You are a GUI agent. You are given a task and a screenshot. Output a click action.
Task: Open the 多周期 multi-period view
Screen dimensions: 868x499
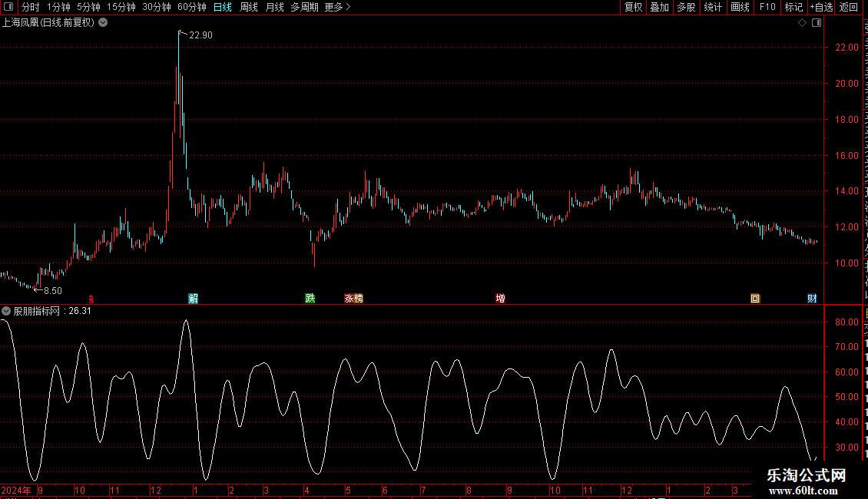pos(304,7)
